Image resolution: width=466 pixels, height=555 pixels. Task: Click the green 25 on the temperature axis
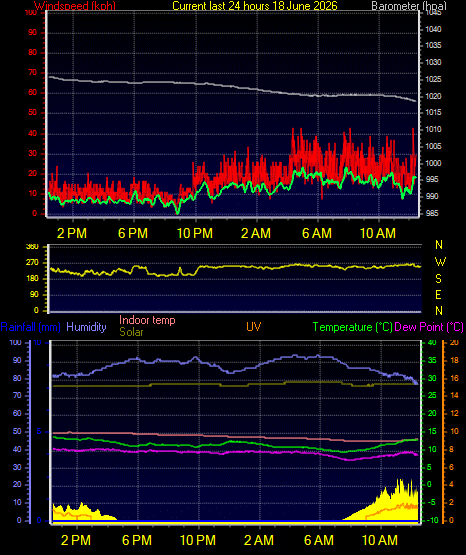click(x=432, y=395)
